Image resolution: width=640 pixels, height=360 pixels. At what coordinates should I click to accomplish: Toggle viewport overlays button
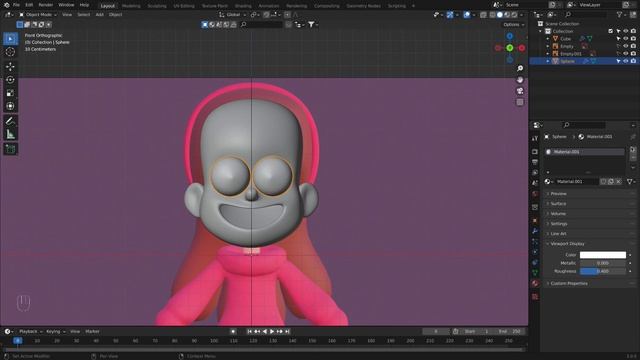point(467,15)
